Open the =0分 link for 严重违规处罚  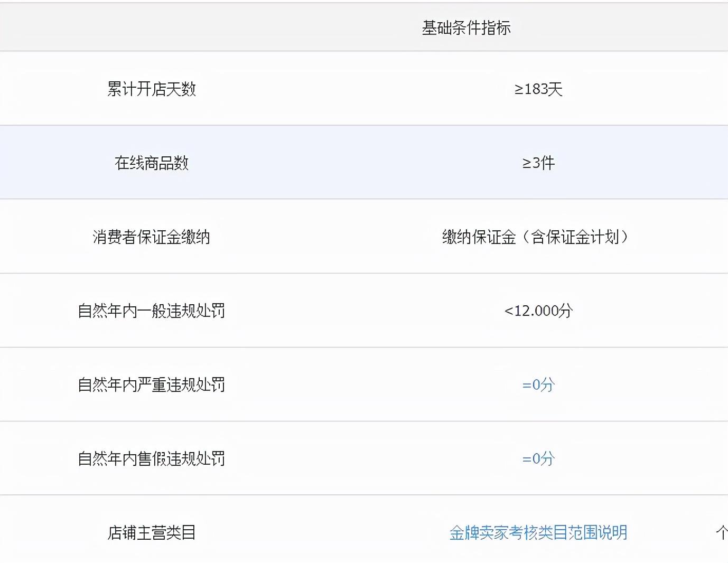538,384
